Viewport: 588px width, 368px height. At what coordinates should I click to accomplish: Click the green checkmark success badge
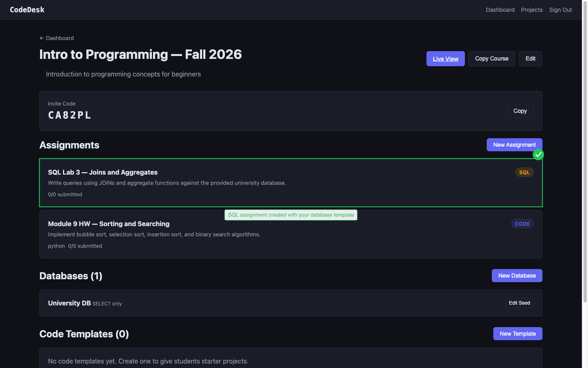click(539, 155)
